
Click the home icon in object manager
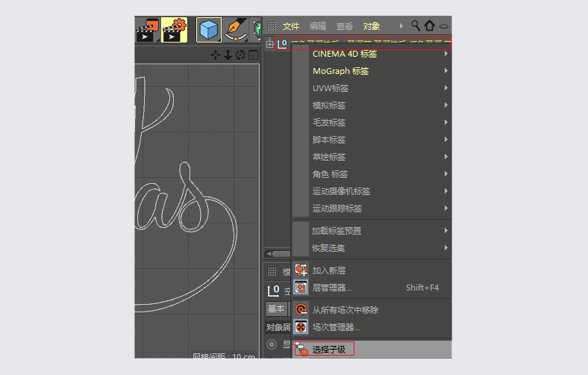[429, 25]
